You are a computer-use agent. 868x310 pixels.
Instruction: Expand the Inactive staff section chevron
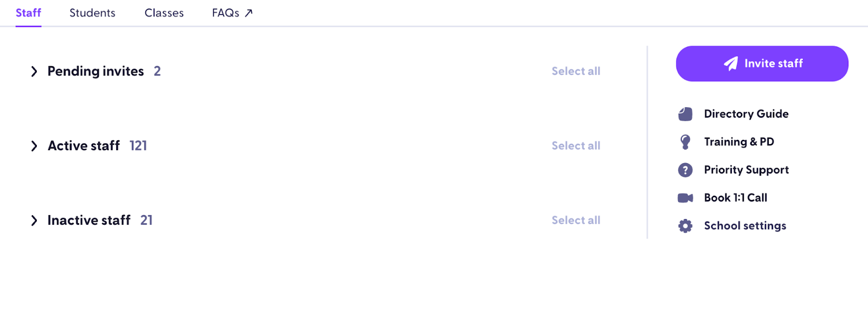tap(34, 221)
